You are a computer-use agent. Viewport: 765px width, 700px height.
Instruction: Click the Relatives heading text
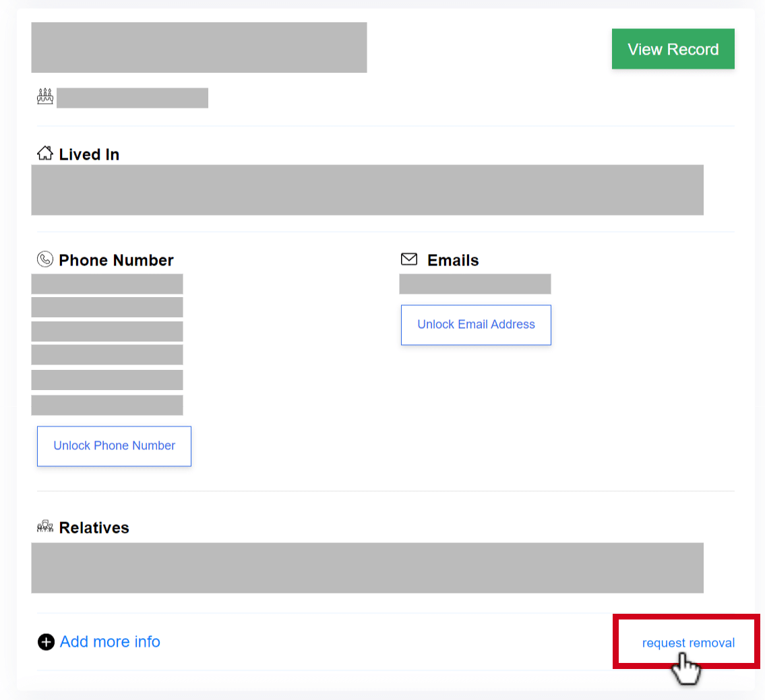pos(94,528)
